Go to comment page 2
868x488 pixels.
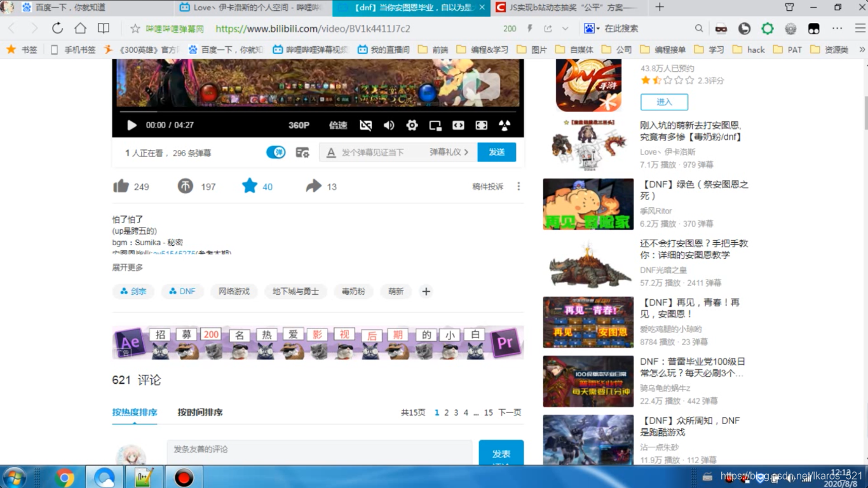click(447, 413)
